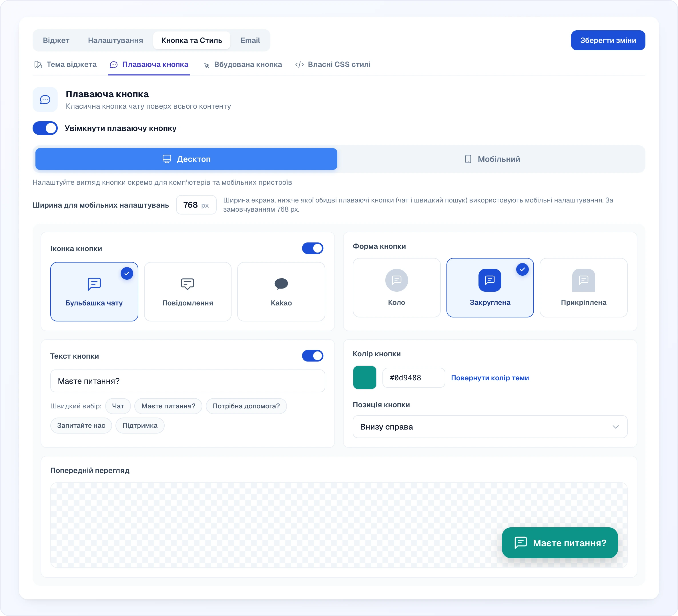This screenshot has height=616, width=678.
Task: Toggle Увімкнути плаваючу кнопку switch
Action: click(45, 128)
